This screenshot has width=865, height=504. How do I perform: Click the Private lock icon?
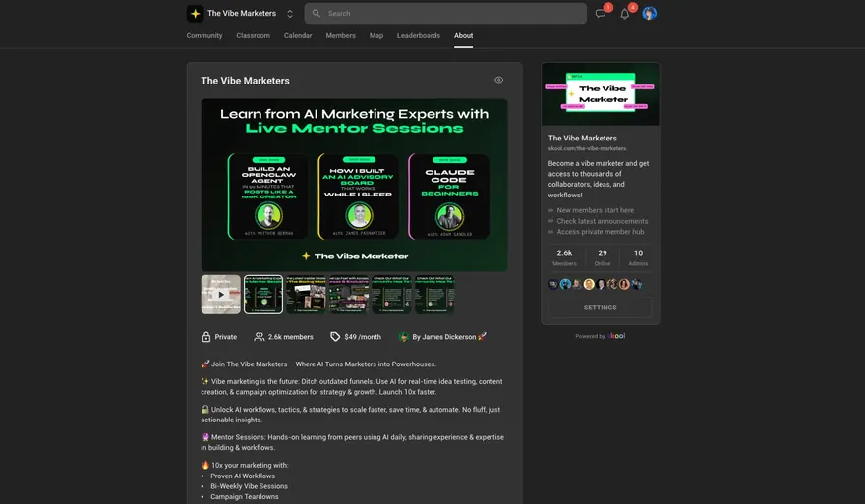coord(205,337)
